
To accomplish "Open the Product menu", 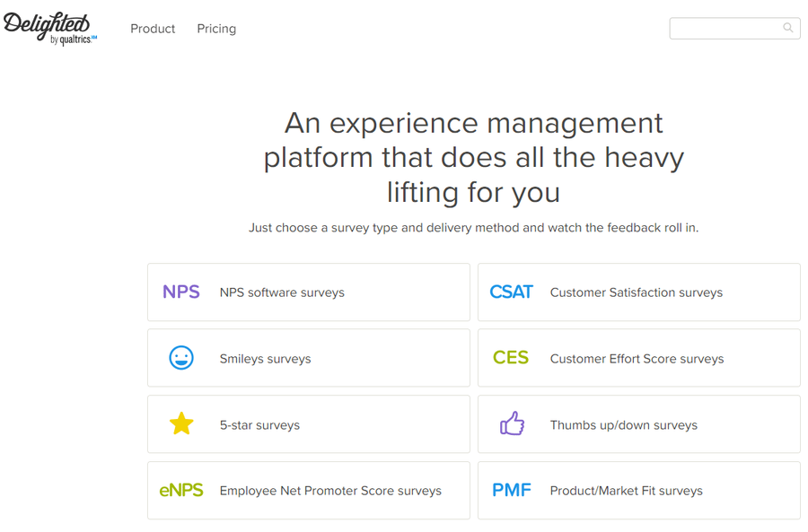I will click(x=153, y=29).
